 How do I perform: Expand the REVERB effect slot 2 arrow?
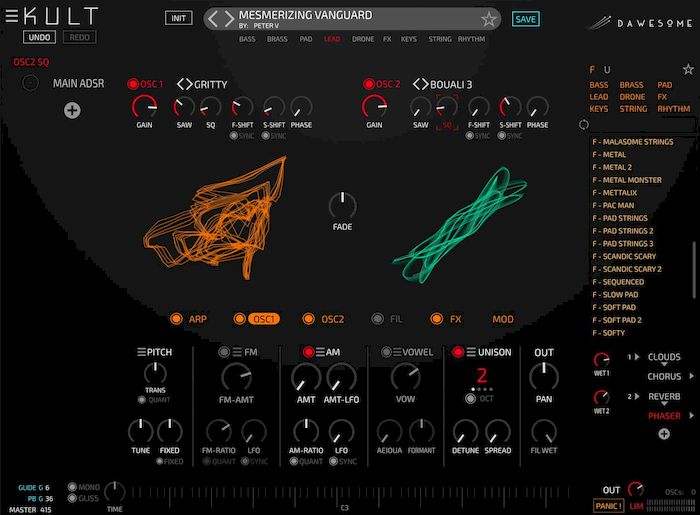(x=637, y=396)
